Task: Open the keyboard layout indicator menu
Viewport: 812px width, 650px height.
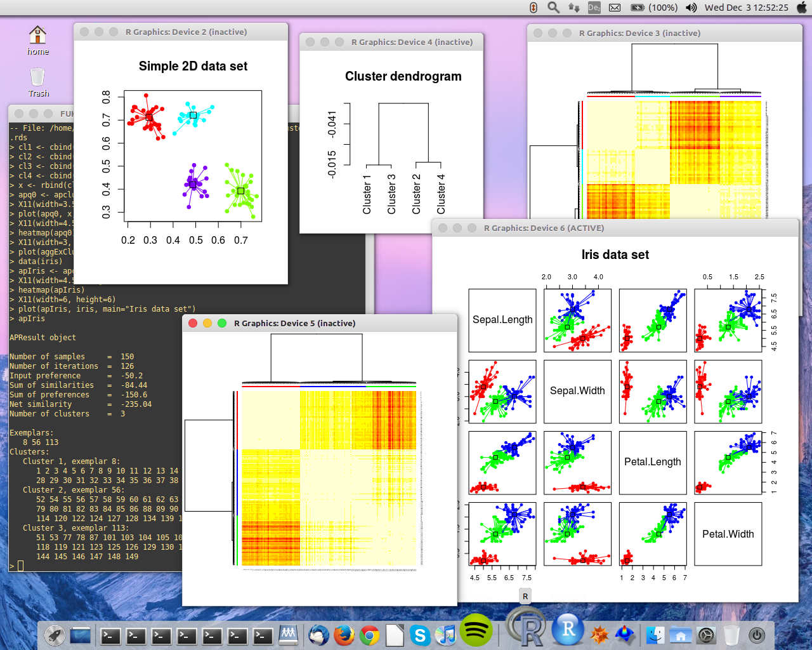Action: pos(594,8)
